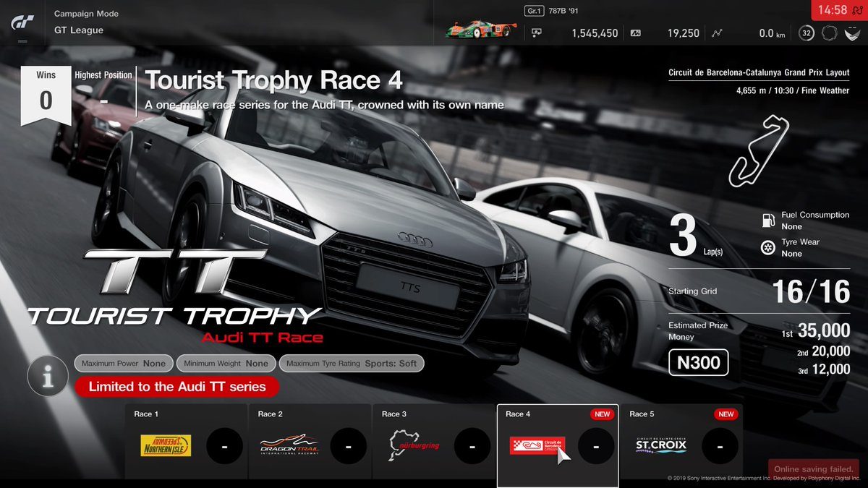
Task: Click the Circuit de Barcelona-Catalunya layout name
Action: point(759,73)
